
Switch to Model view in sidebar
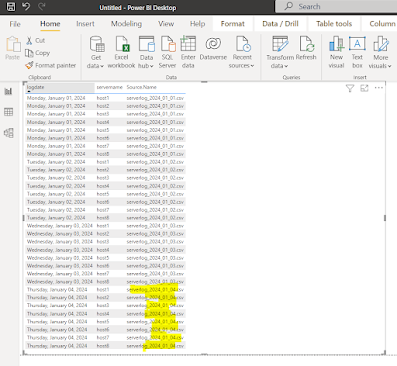point(9,133)
